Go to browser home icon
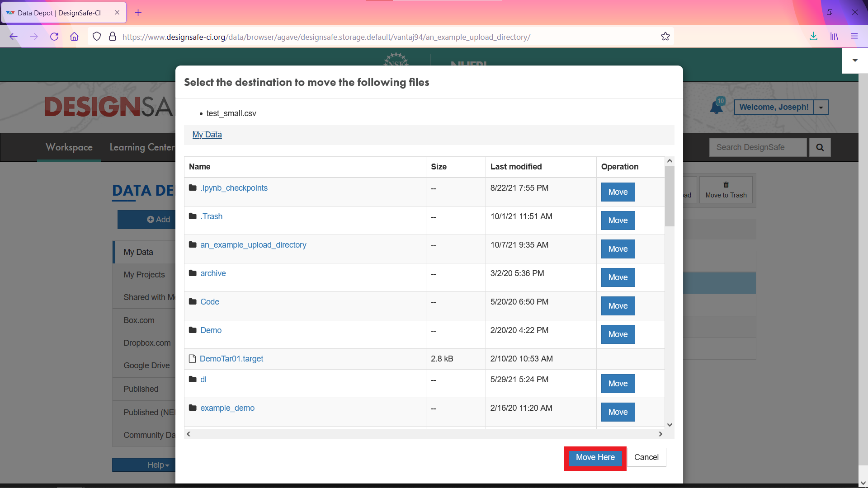Screen dimensions: 868x488 click(74, 37)
